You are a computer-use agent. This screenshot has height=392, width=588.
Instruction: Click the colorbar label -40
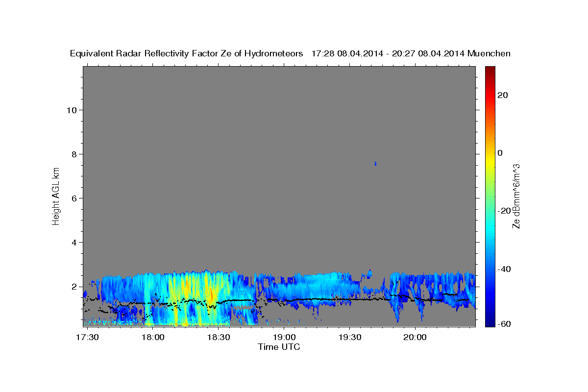click(x=504, y=269)
